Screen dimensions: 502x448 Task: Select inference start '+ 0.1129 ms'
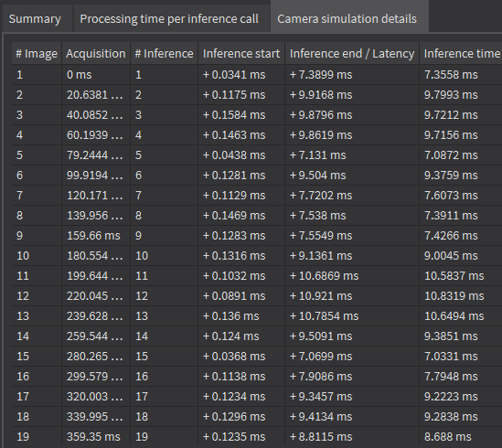[241, 196]
